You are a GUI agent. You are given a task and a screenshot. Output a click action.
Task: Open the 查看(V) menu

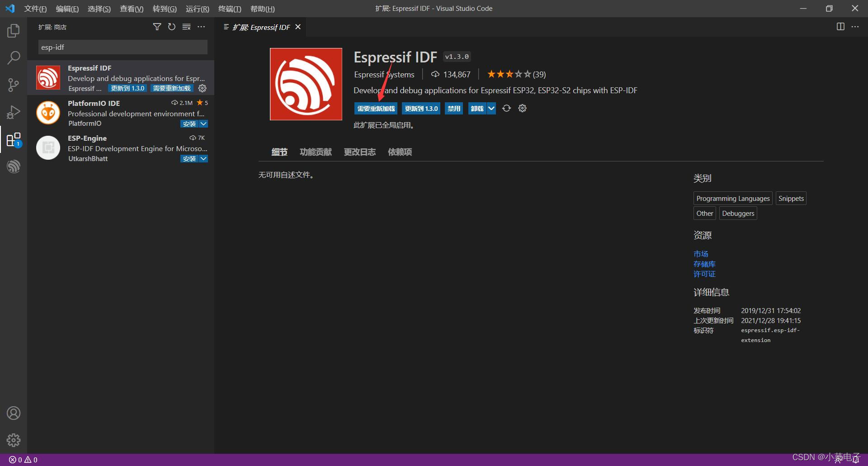point(132,9)
